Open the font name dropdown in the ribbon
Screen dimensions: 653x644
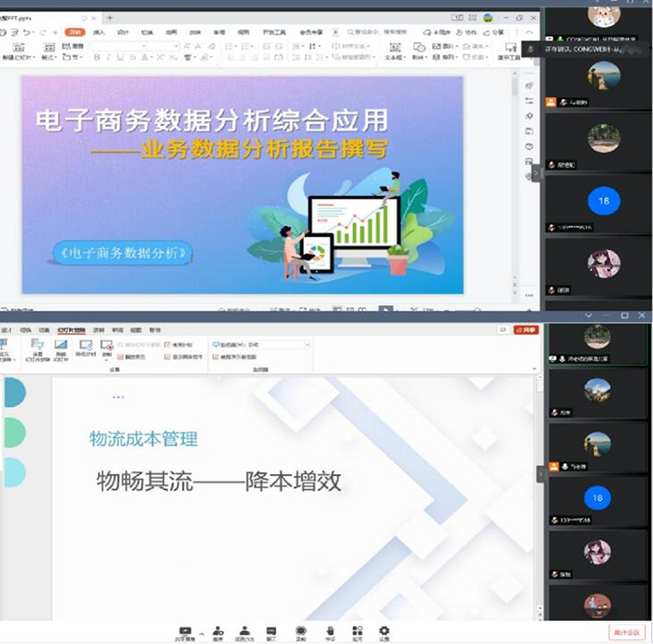coord(118,46)
